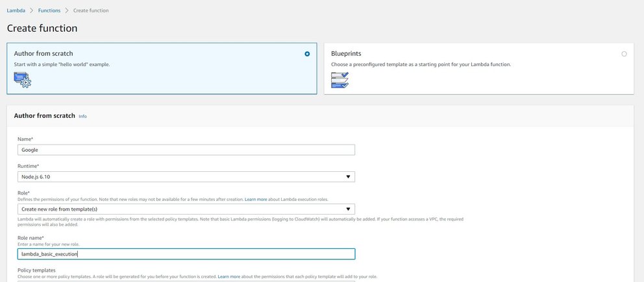Click the Create function page heading
The height and width of the screenshot is (282, 644).
(42, 29)
